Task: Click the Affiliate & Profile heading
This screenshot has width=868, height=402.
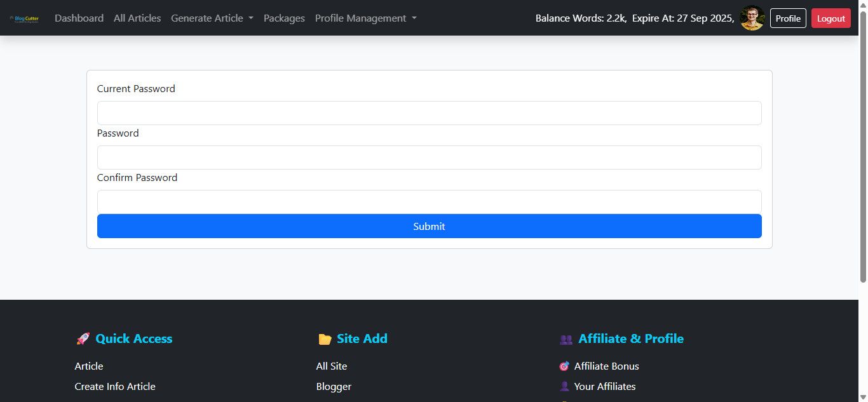Action: 631,339
